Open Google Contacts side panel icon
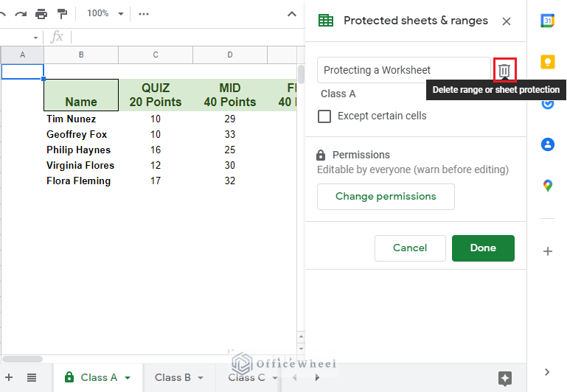This screenshot has height=392, width=567. [x=547, y=144]
